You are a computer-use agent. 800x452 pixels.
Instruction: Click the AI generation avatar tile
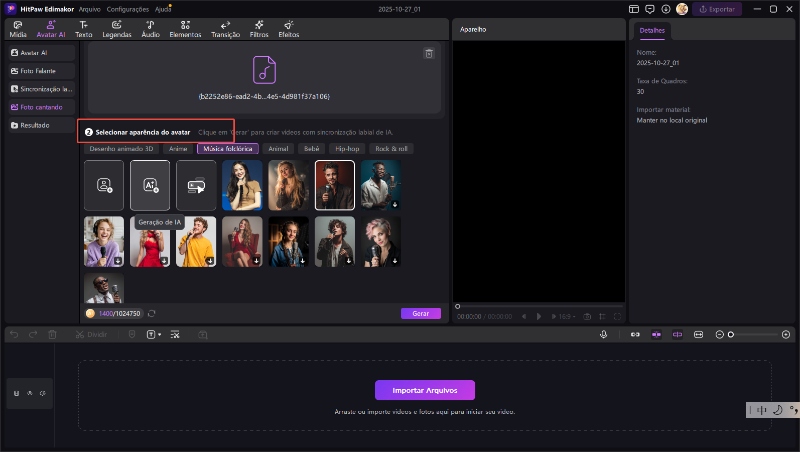click(150, 185)
